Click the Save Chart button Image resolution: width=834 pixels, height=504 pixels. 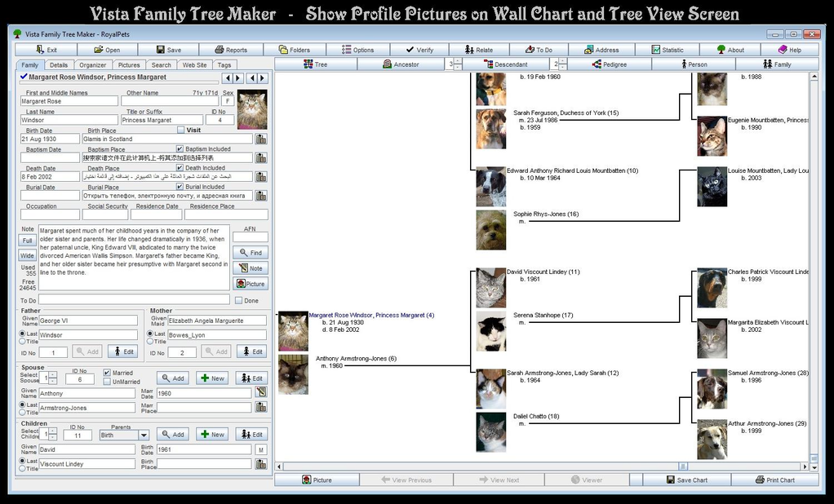pos(686,480)
